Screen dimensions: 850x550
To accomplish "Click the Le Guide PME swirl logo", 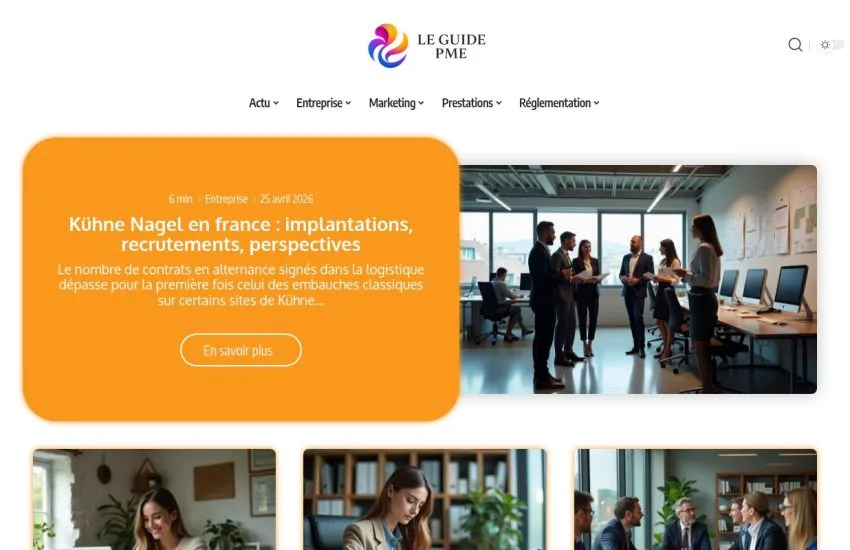I will point(388,46).
